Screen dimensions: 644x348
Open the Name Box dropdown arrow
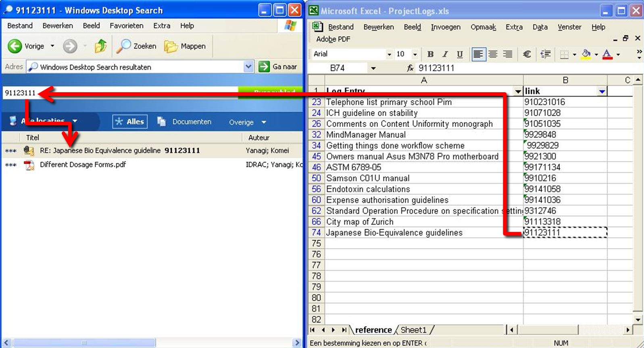(373, 68)
